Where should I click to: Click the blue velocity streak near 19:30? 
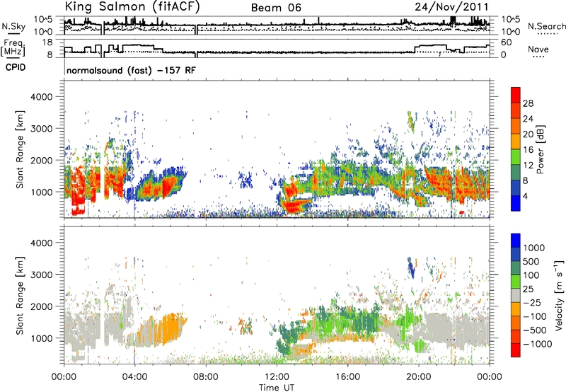411,267
